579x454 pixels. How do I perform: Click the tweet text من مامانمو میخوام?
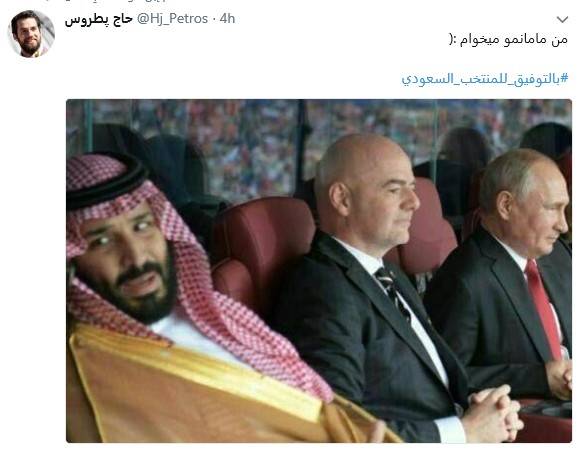point(514,39)
